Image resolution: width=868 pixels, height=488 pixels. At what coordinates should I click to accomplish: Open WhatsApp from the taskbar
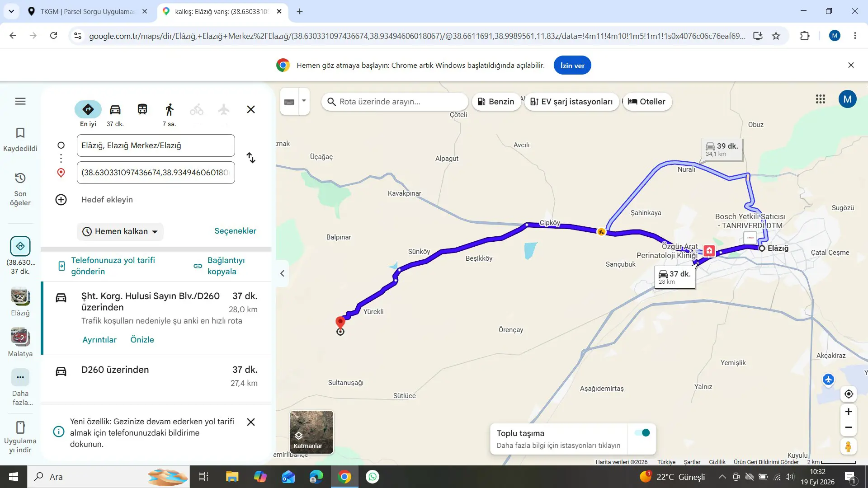click(x=373, y=477)
